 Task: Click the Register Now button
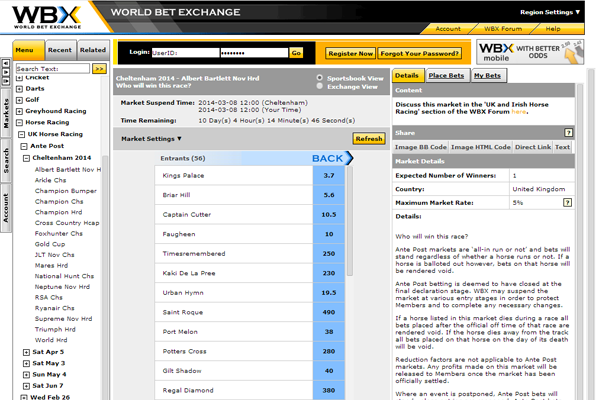(351, 54)
